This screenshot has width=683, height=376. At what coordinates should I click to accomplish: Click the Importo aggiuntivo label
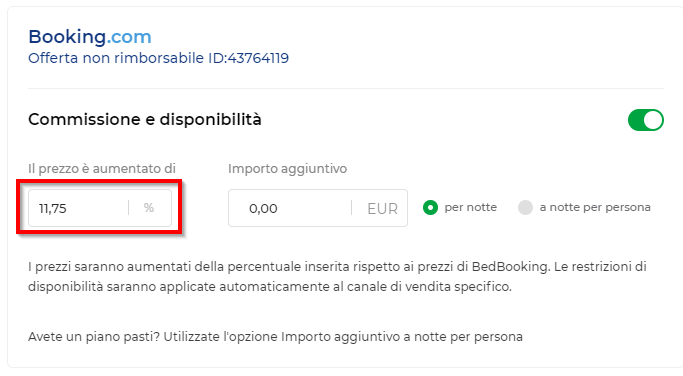287,169
